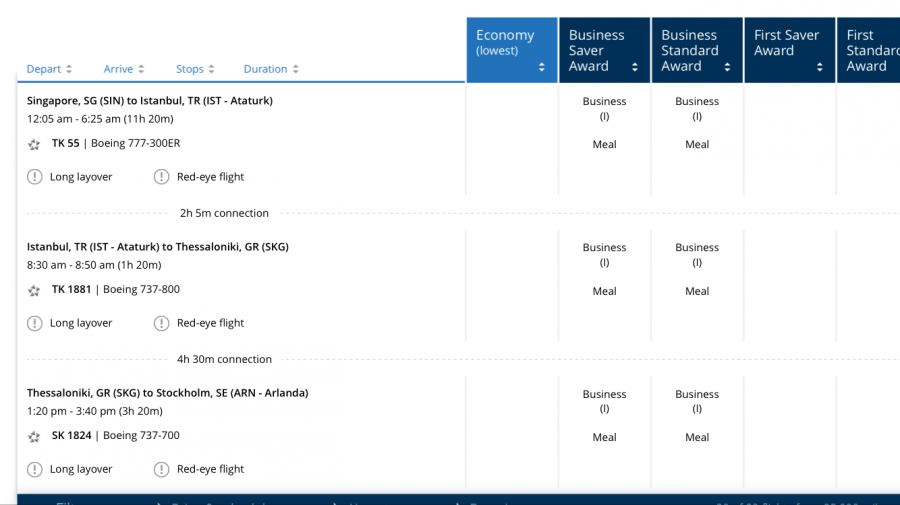Screen dimensions: 900x505
Task: Click the Star Alliance icon beside SK 1824
Action: pos(34,436)
